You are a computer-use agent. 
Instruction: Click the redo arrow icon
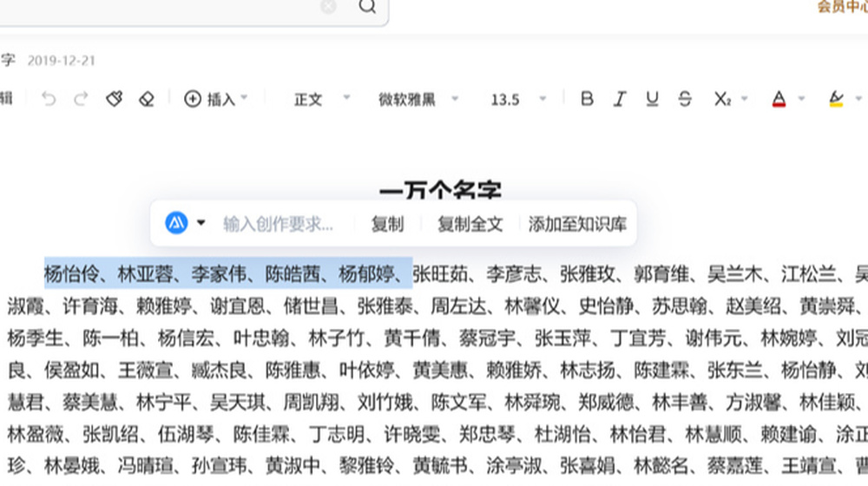(x=81, y=99)
